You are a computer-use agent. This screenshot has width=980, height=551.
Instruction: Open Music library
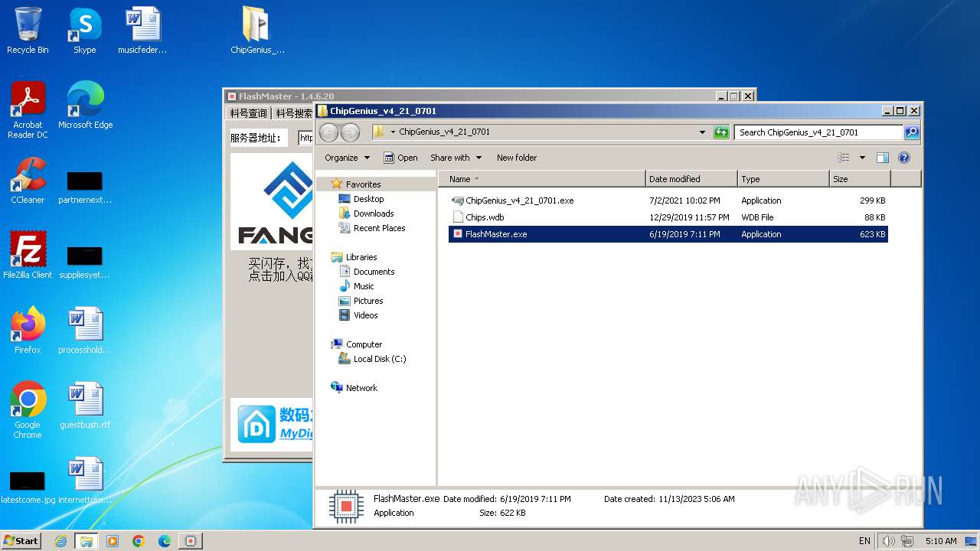(x=364, y=286)
